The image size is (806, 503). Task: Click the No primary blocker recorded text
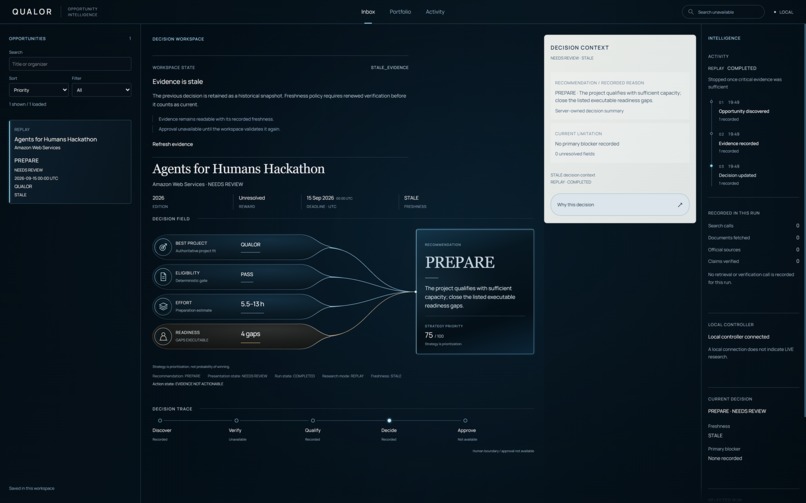587,144
